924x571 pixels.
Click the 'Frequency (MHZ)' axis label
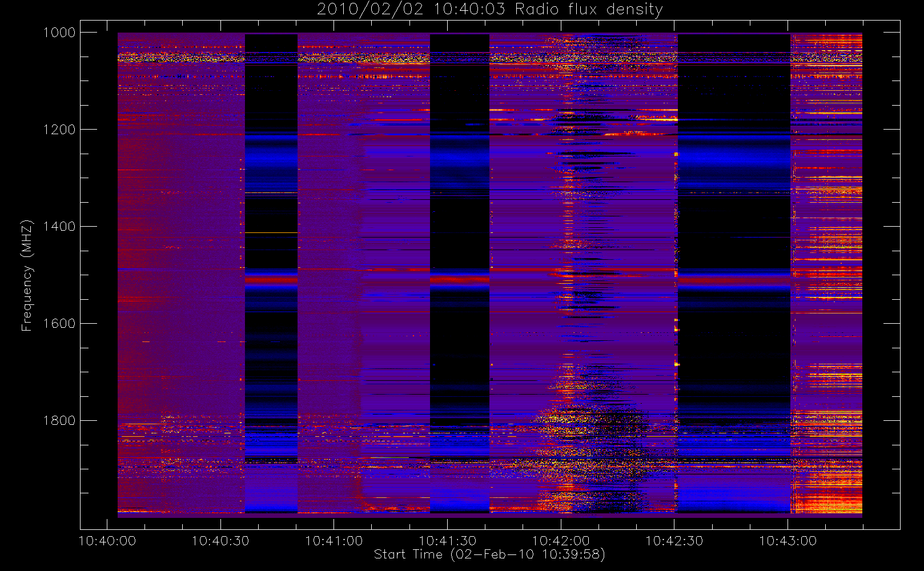[27, 276]
